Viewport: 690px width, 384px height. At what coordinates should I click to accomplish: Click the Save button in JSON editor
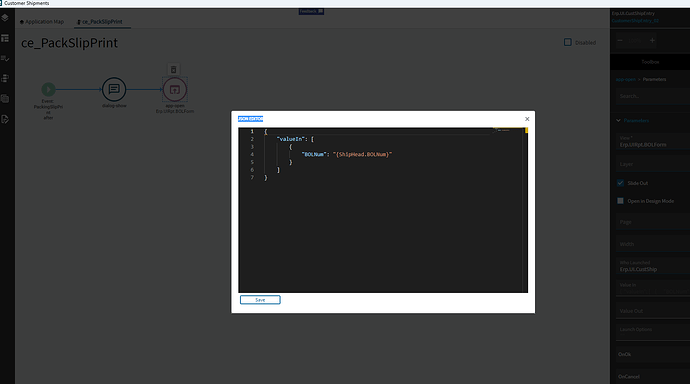click(260, 300)
